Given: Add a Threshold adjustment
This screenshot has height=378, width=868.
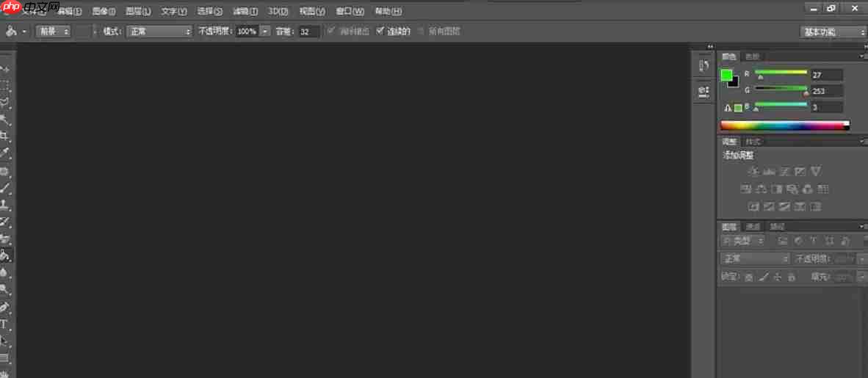Looking at the screenshot, I should [x=784, y=207].
